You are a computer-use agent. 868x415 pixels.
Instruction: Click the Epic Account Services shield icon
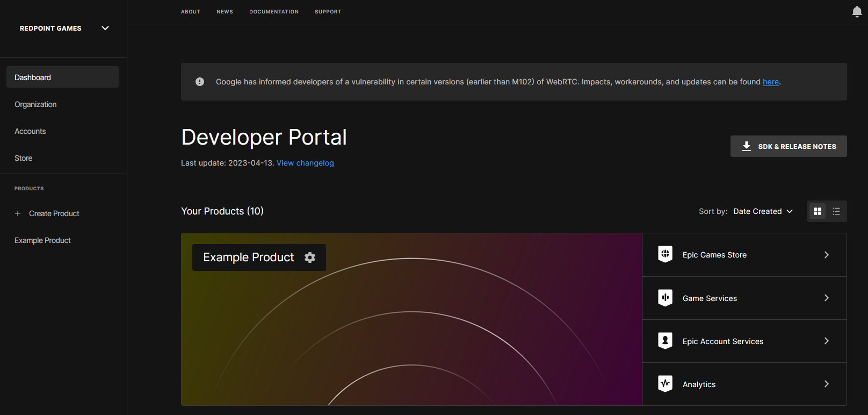(x=665, y=341)
